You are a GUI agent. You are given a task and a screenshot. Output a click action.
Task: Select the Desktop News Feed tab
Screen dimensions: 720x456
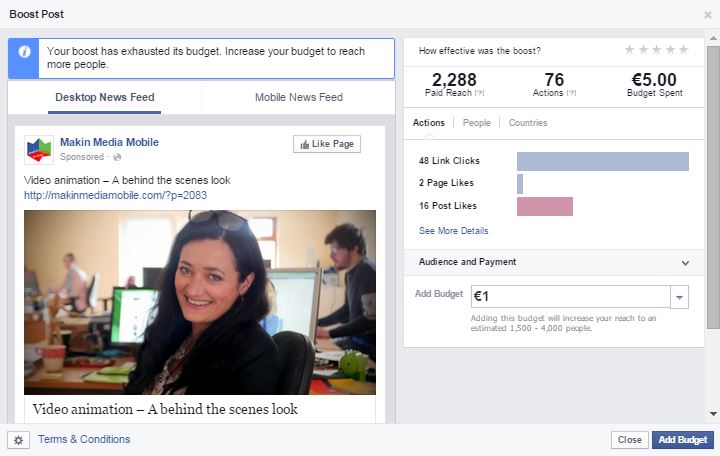pyautogui.click(x=105, y=97)
